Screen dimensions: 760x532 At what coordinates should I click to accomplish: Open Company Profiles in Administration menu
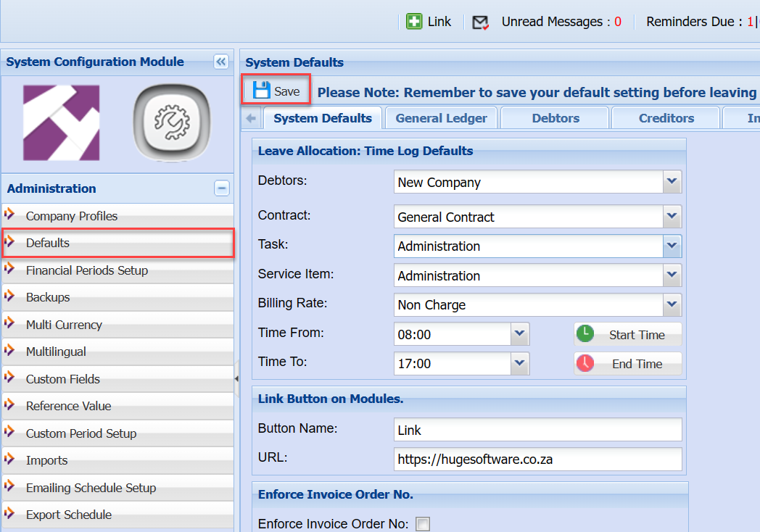click(x=71, y=216)
